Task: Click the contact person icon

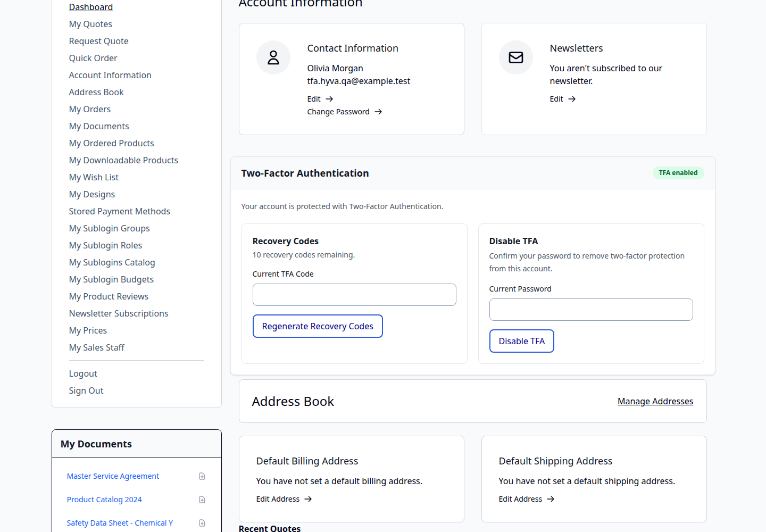Action: tap(273, 57)
